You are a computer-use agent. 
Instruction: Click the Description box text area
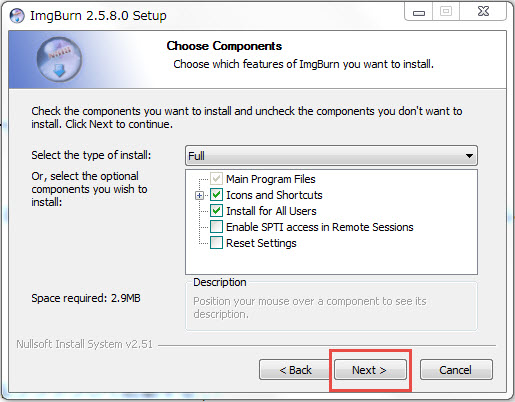(331, 308)
